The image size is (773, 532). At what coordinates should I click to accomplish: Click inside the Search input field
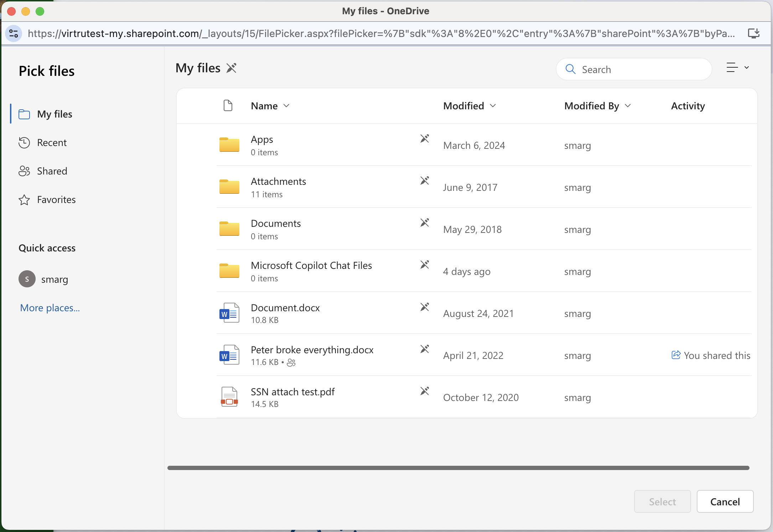point(634,69)
